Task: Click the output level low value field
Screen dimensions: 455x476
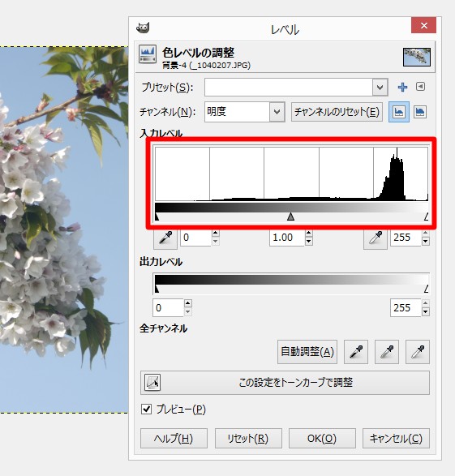Action: coord(168,308)
